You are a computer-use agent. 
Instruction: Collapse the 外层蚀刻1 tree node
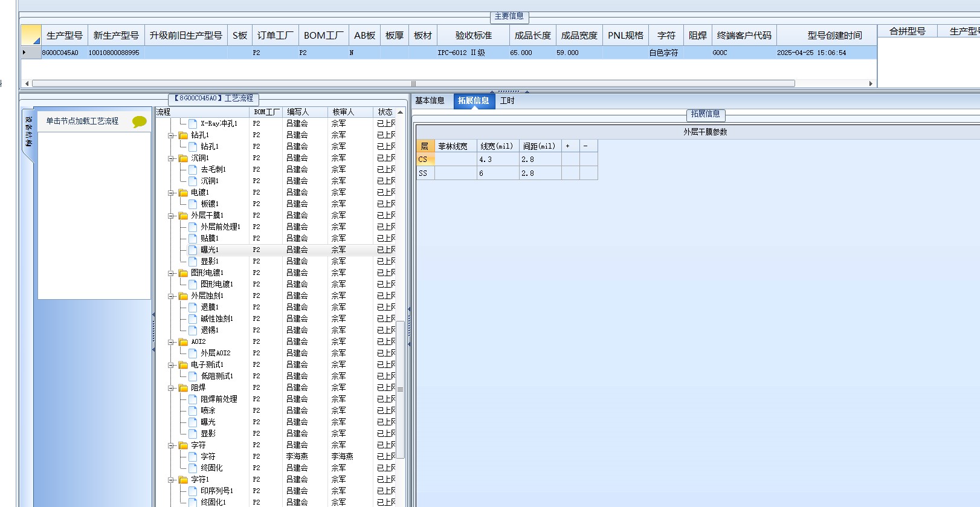171,296
